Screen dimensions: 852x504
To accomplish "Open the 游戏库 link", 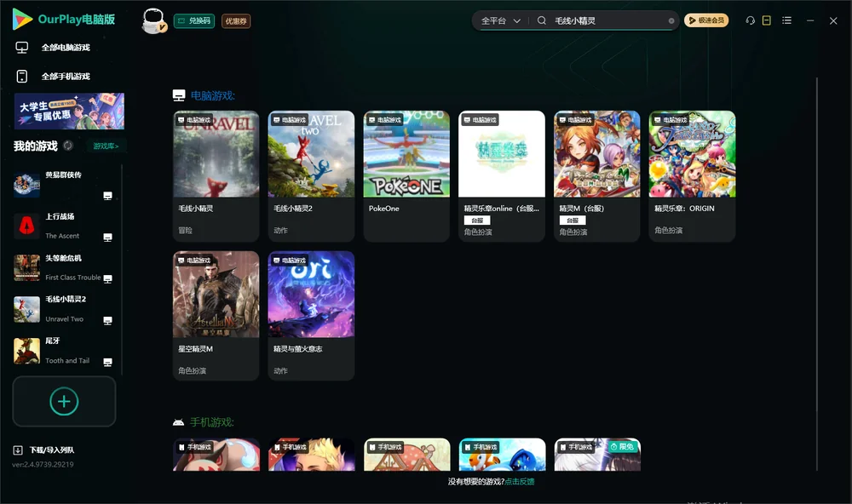I will pyautogui.click(x=106, y=146).
